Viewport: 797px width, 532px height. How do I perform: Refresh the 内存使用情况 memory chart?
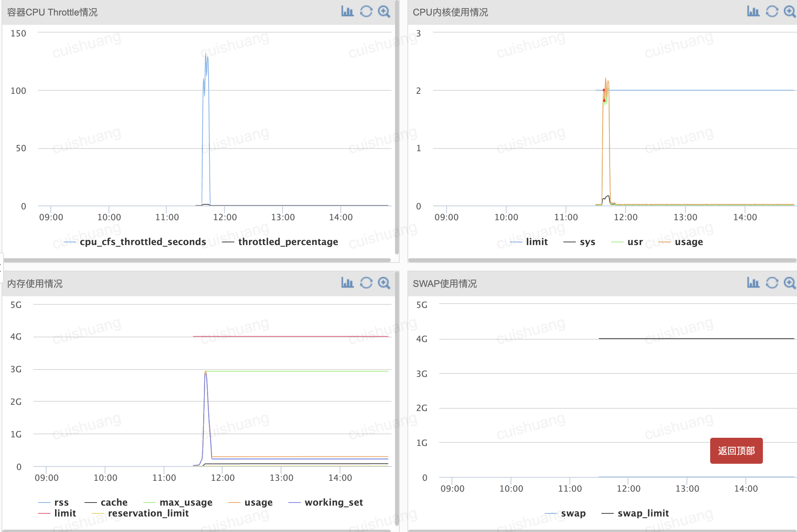coord(366,283)
